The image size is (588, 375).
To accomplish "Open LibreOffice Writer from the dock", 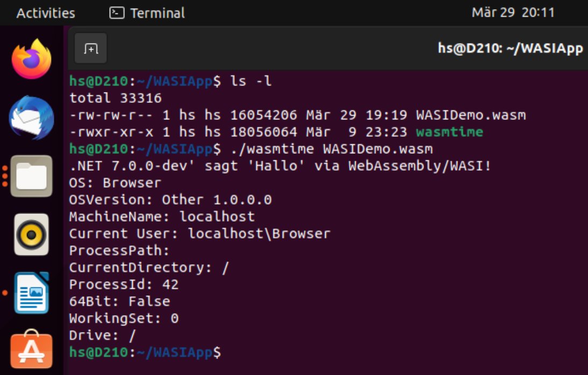I will [32, 293].
